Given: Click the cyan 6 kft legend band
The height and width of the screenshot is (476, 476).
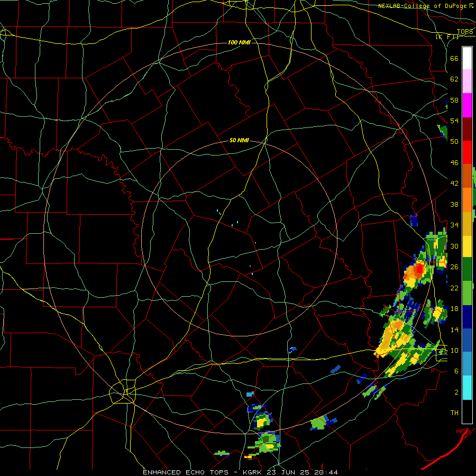Looking at the screenshot, I should pyautogui.click(x=467, y=388).
